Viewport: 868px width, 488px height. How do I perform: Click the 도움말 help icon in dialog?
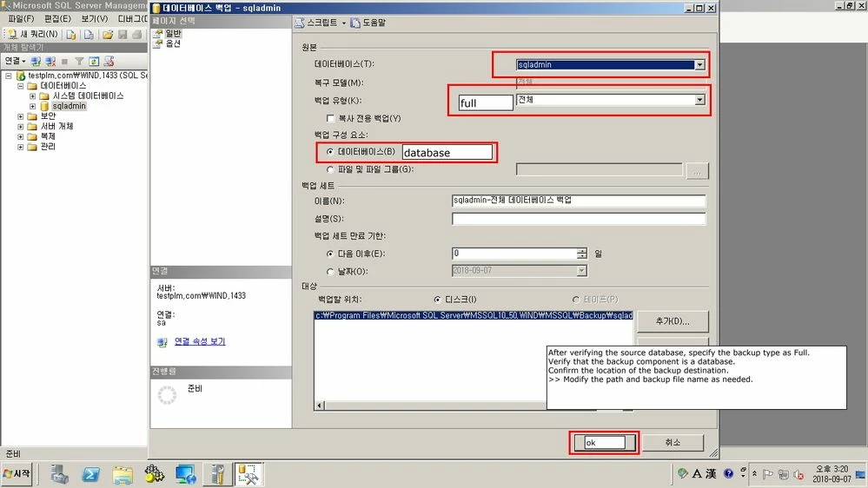click(x=355, y=23)
